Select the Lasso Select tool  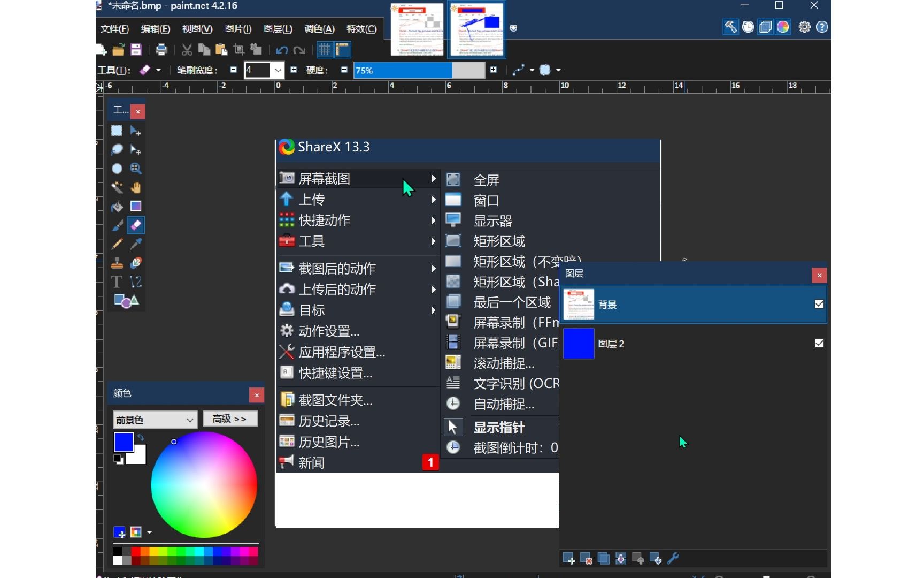tap(117, 149)
